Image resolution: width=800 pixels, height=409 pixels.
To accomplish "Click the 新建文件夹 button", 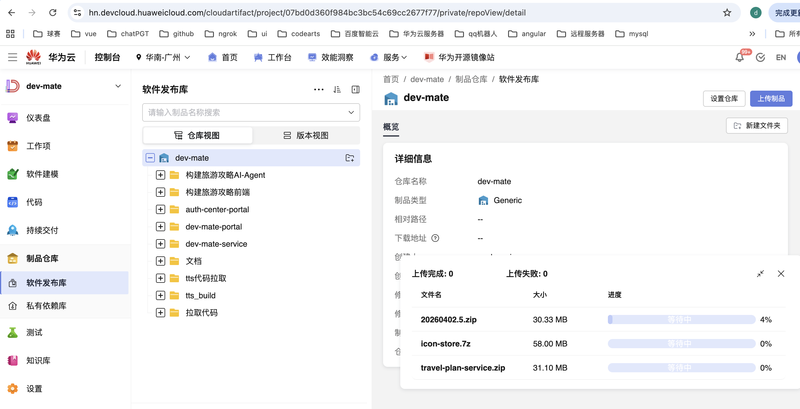I will click(x=757, y=125).
